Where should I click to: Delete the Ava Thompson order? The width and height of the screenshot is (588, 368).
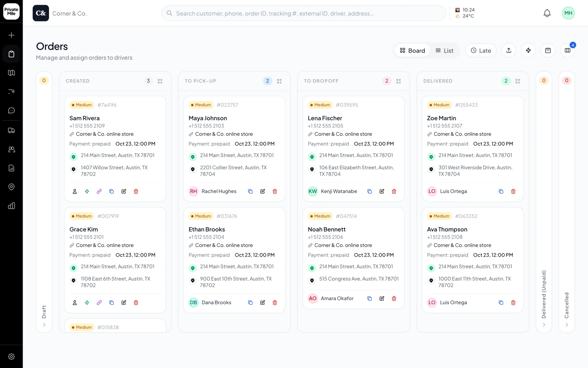click(x=513, y=303)
